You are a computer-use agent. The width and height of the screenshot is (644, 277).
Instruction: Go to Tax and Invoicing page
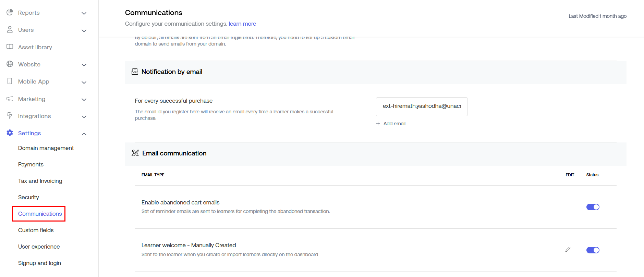point(40,181)
